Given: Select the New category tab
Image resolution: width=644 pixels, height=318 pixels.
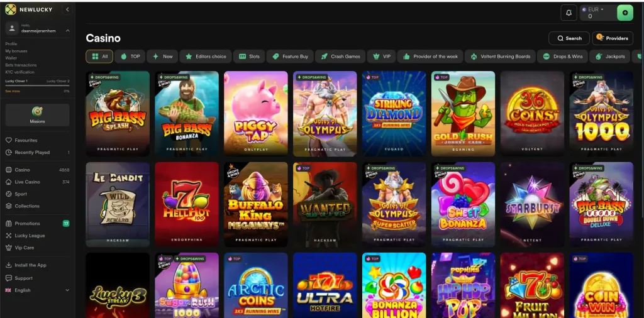Looking at the screenshot, I should pyautogui.click(x=163, y=57).
